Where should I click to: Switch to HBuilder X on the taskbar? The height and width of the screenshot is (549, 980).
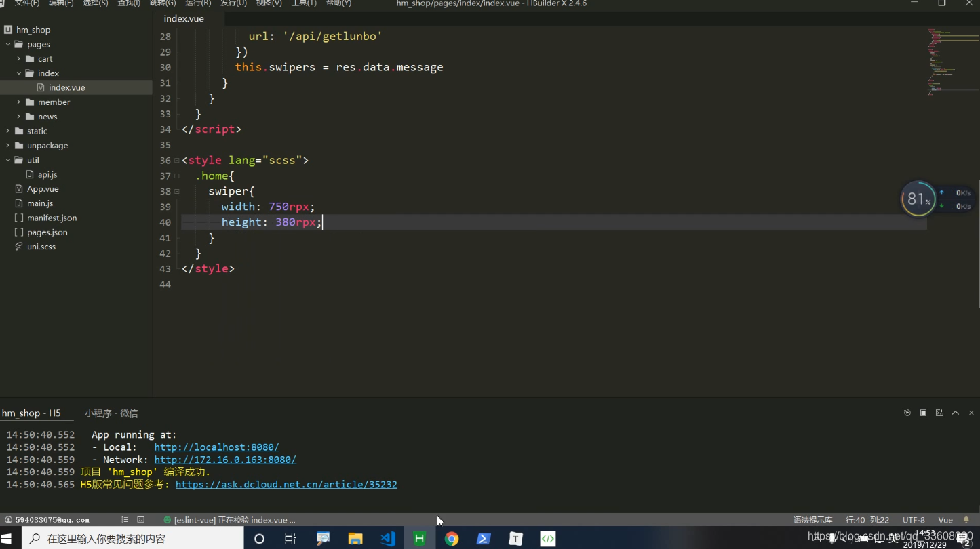[420, 539]
